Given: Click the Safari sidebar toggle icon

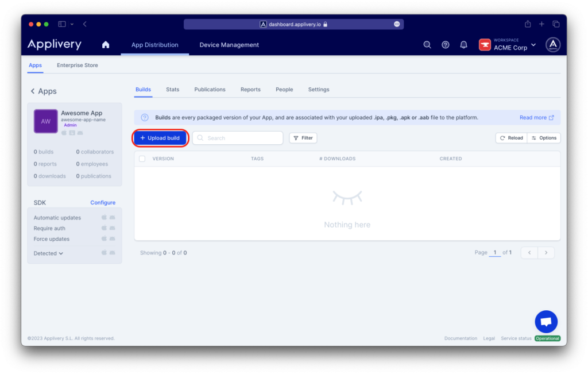Looking at the screenshot, I should 62,24.
